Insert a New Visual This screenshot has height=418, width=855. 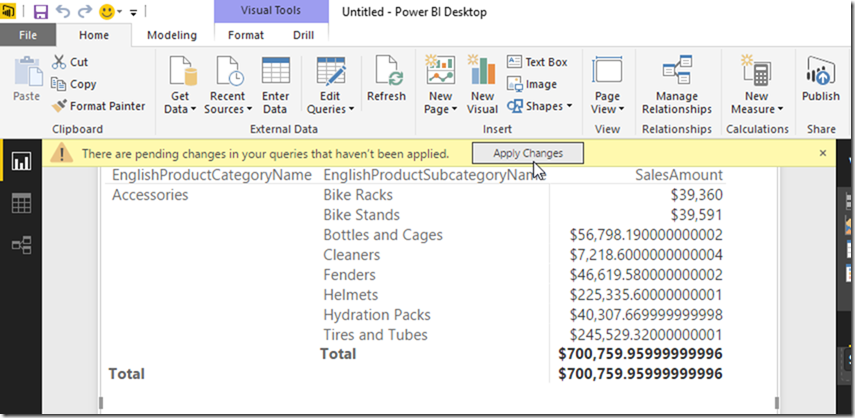(x=482, y=85)
